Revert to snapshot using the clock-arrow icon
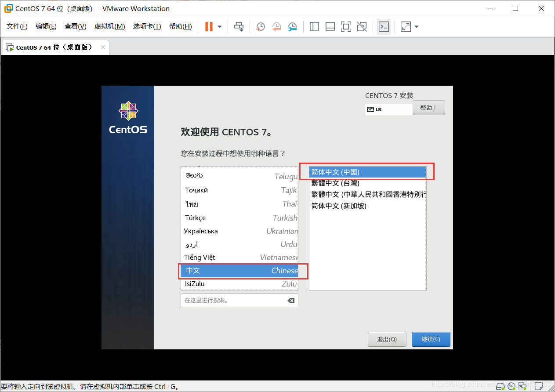 click(x=276, y=27)
